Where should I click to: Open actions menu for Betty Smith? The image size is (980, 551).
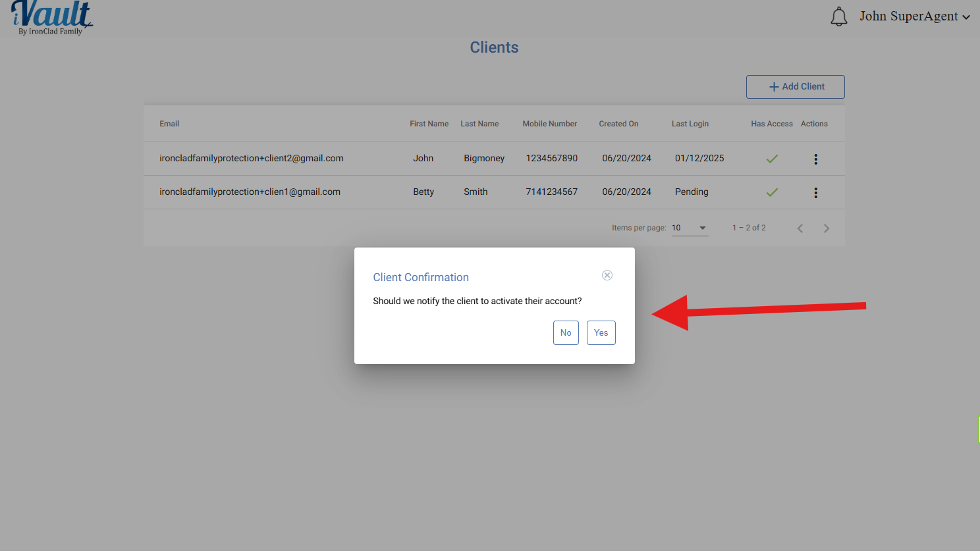click(815, 193)
